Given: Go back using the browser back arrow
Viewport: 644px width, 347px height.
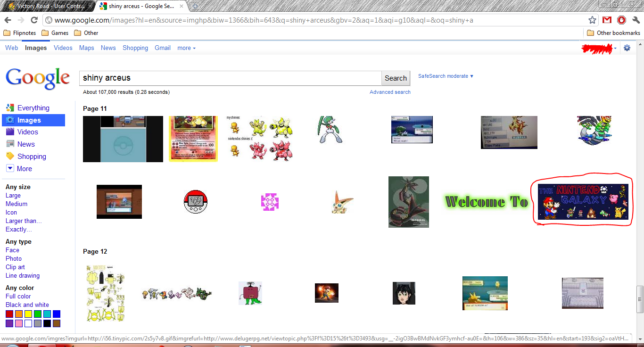Looking at the screenshot, I should coord(8,20).
